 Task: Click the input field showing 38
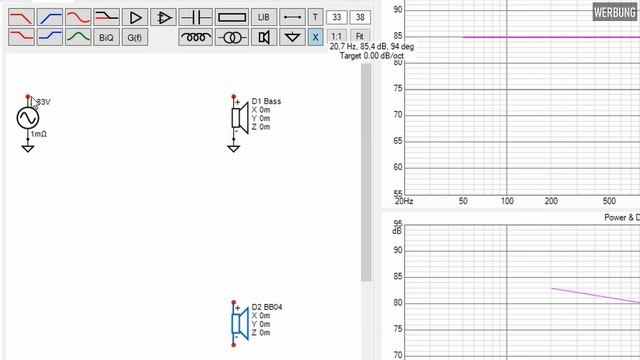(x=360, y=18)
